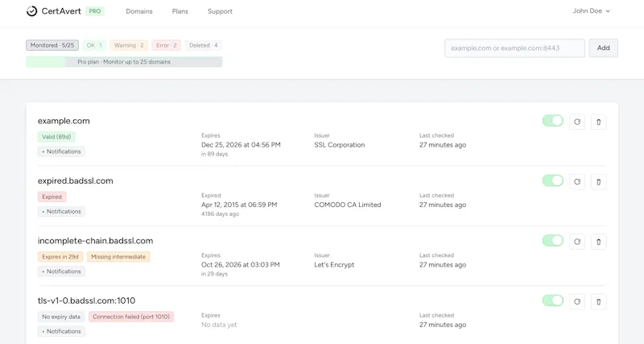Image resolution: width=644 pixels, height=344 pixels.
Task: Click the Dec 25, 2026 expiry date
Action: [x=241, y=145]
